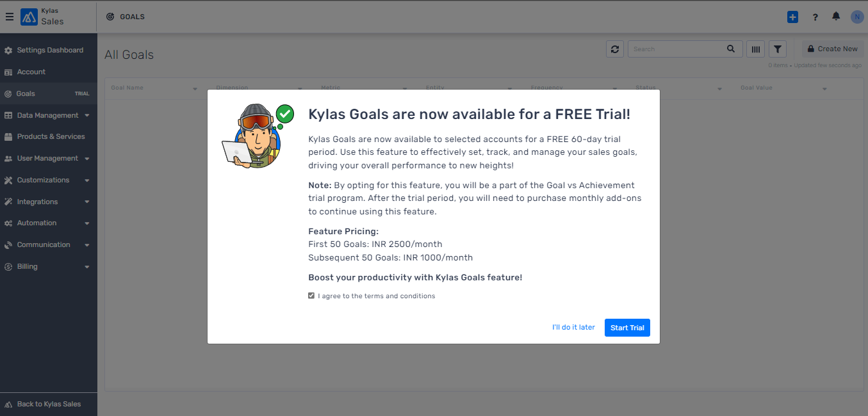The image size is (868, 416).
Task: Click the Integrations plug icon
Action: click(x=8, y=202)
